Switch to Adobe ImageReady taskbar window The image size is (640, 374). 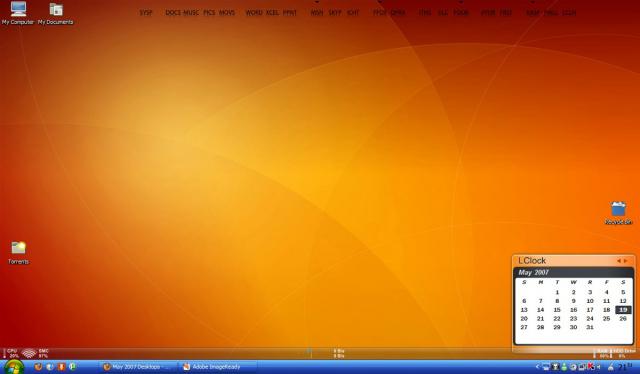pos(218,367)
